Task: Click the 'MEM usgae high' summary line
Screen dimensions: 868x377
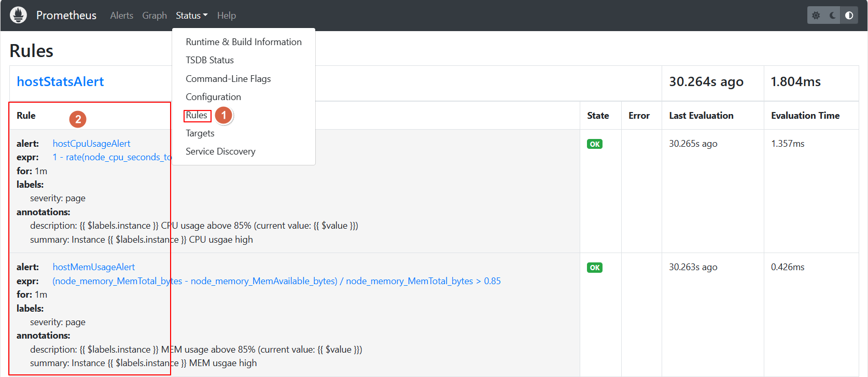Action: 143,363
